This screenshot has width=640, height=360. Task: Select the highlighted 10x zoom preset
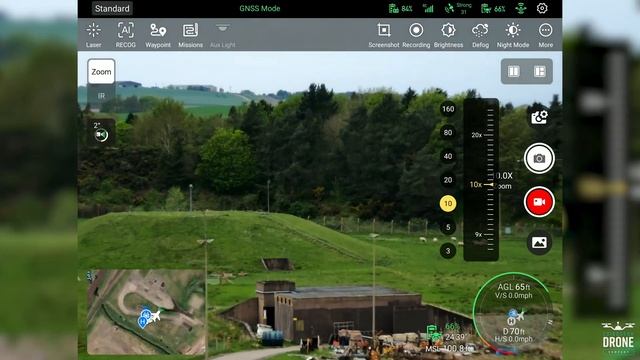(x=448, y=204)
